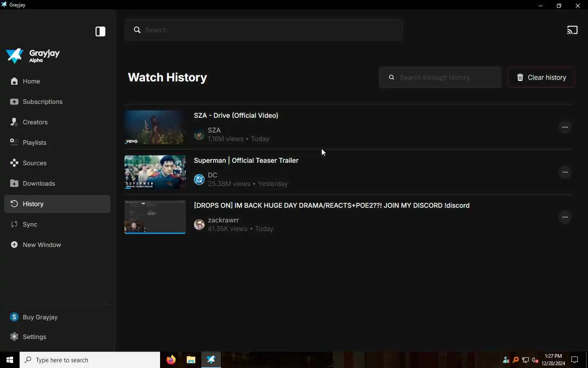Open more options for SZA - Drive video
This screenshot has width=588, height=368.
click(565, 127)
